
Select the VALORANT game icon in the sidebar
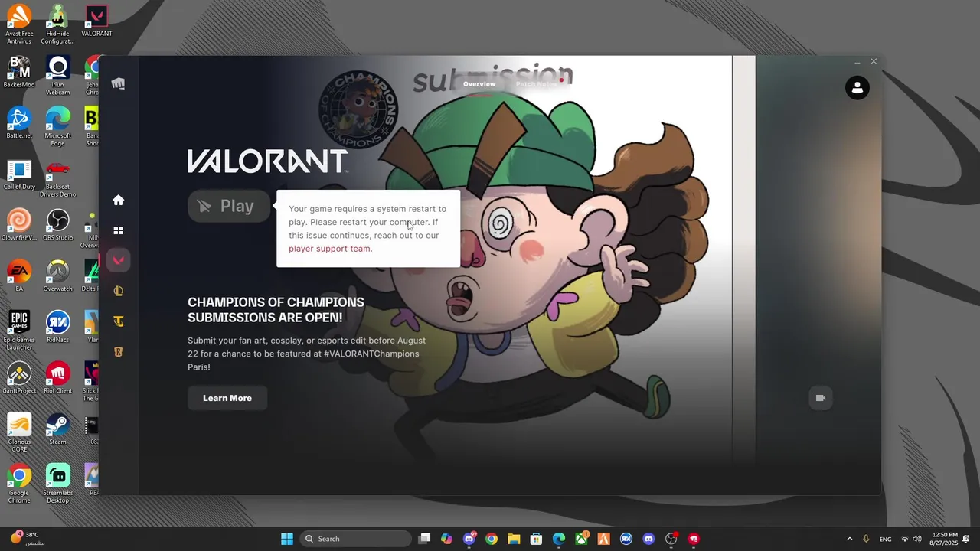[118, 260]
